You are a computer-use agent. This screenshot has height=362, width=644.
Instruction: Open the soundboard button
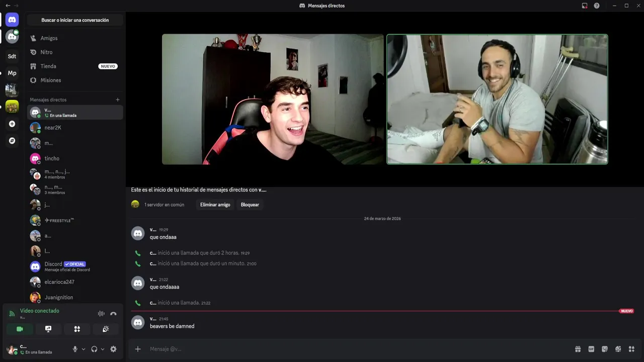(106, 329)
